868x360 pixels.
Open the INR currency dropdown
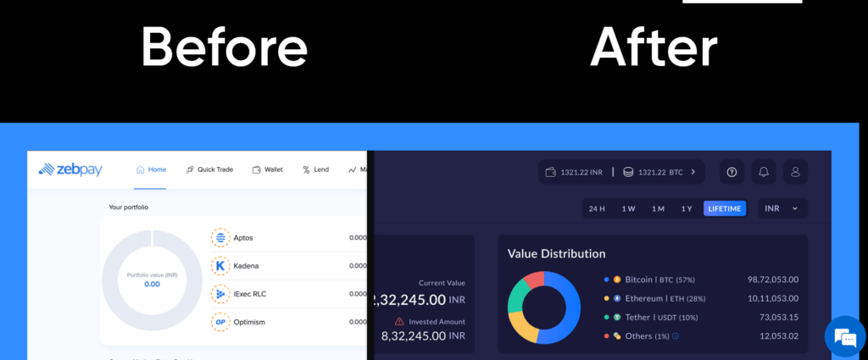tap(782, 208)
